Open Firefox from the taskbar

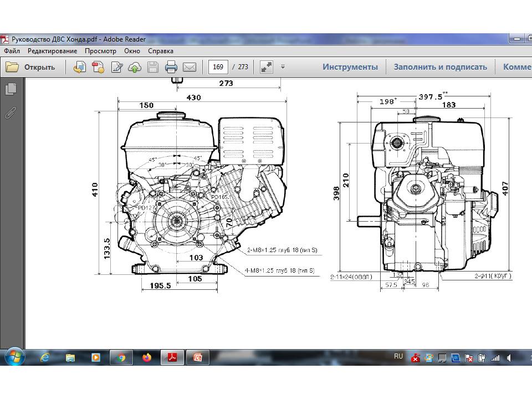(x=146, y=357)
